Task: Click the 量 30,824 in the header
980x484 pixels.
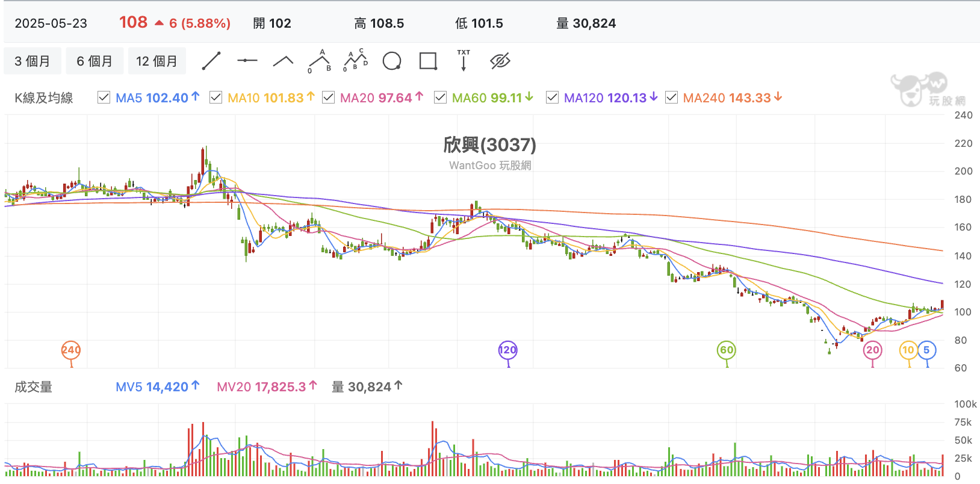Action: coord(586,23)
